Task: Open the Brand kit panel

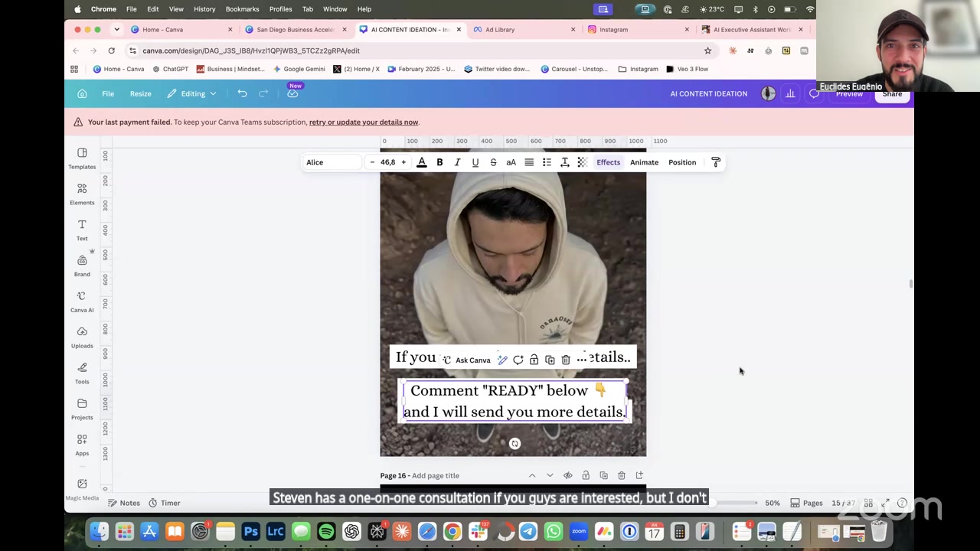Action: 82,266
